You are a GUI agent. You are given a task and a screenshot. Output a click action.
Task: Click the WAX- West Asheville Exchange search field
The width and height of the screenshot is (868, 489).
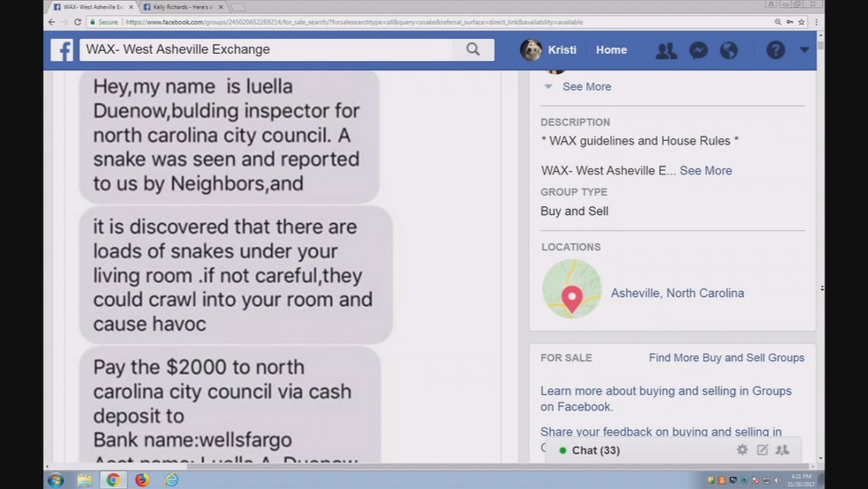pyautogui.click(x=266, y=49)
